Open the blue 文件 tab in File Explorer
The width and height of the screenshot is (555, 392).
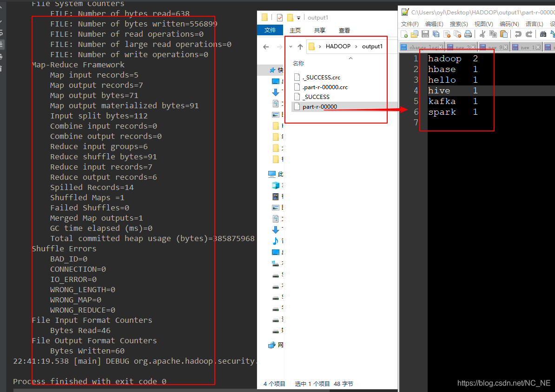(x=270, y=31)
